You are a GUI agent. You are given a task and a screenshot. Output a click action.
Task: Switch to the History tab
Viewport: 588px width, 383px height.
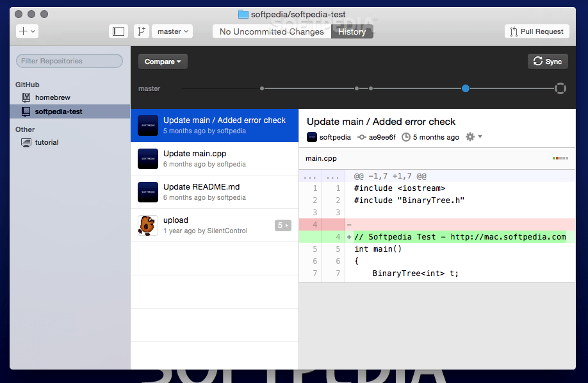(x=352, y=31)
